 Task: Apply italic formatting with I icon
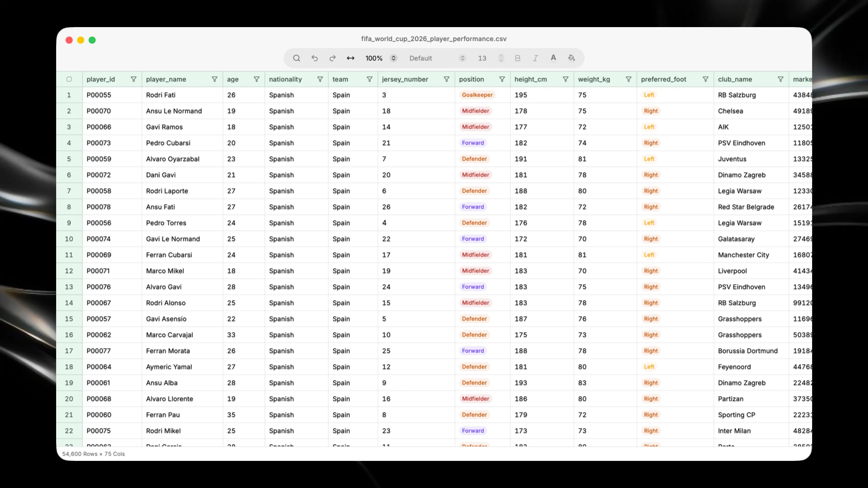pyautogui.click(x=535, y=58)
